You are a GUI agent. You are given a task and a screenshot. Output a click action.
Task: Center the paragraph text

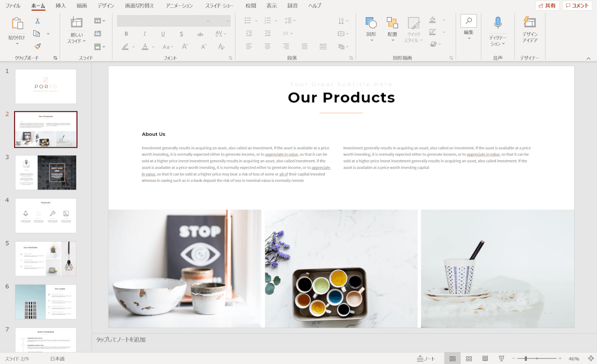click(267, 46)
